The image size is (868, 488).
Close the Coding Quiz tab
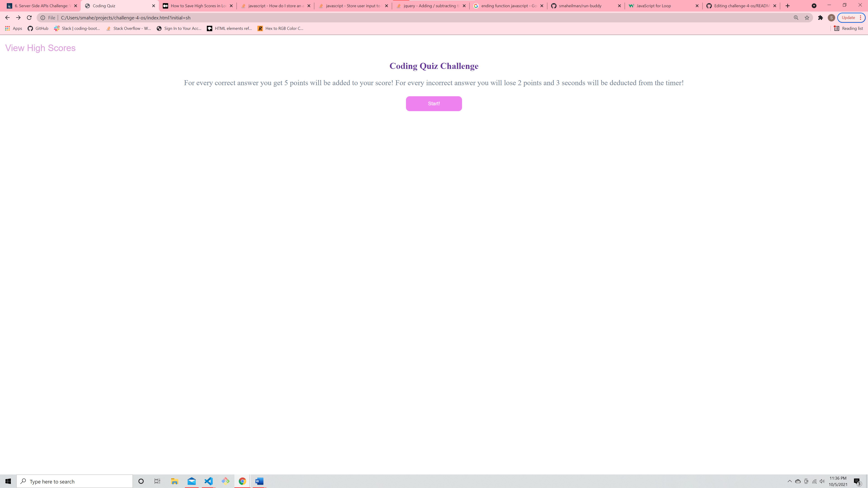(153, 6)
